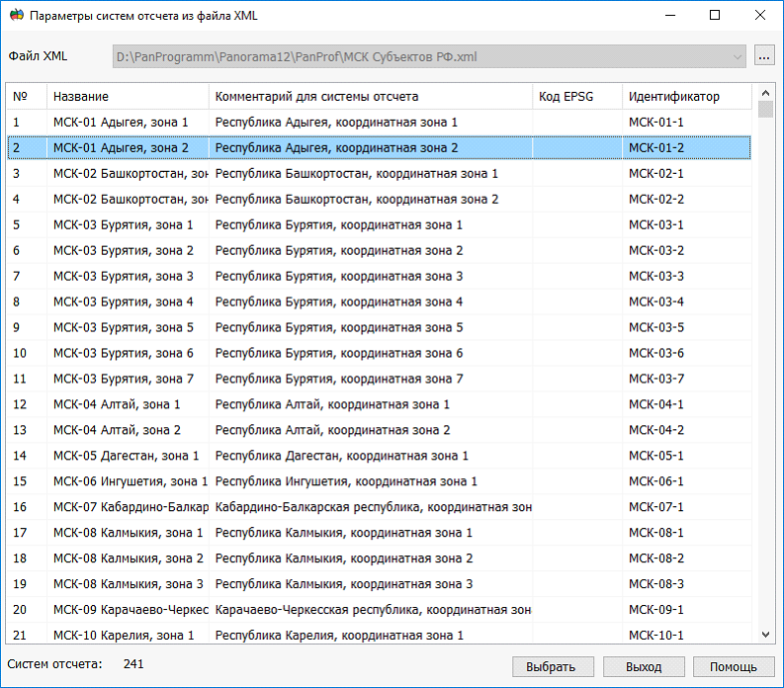Image resolution: width=784 pixels, height=688 pixels.
Task: Select row МСК-07 Кабардино-Балкар
Action: [379, 507]
